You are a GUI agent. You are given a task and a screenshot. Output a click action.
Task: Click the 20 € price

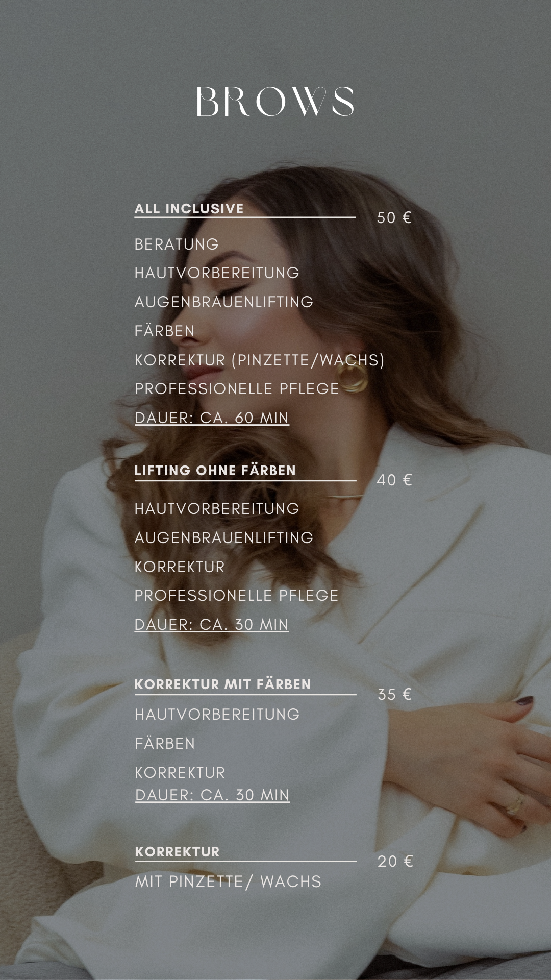(395, 862)
